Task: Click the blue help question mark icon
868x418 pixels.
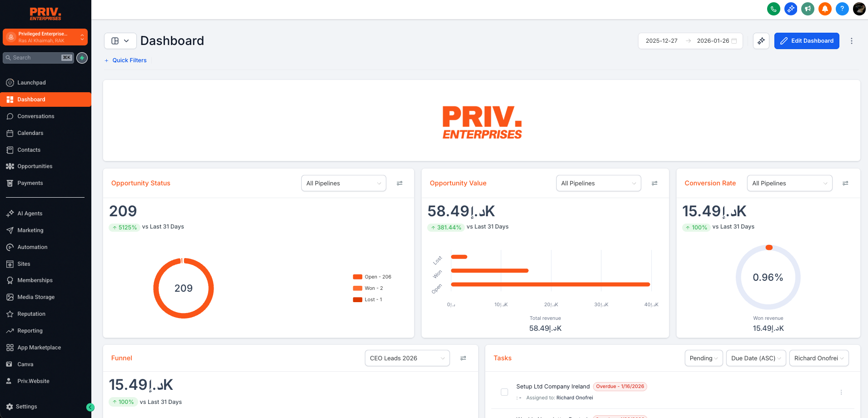Action: point(842,9)
